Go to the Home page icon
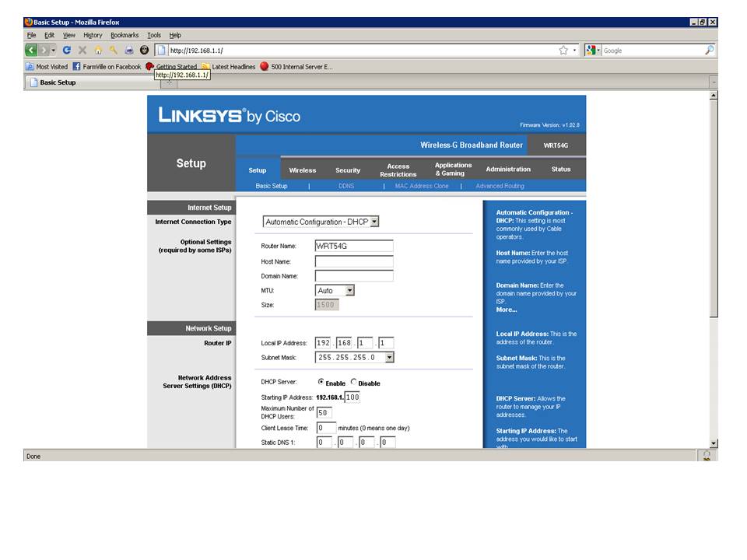 pyautogui.click(x=98, y=50)
